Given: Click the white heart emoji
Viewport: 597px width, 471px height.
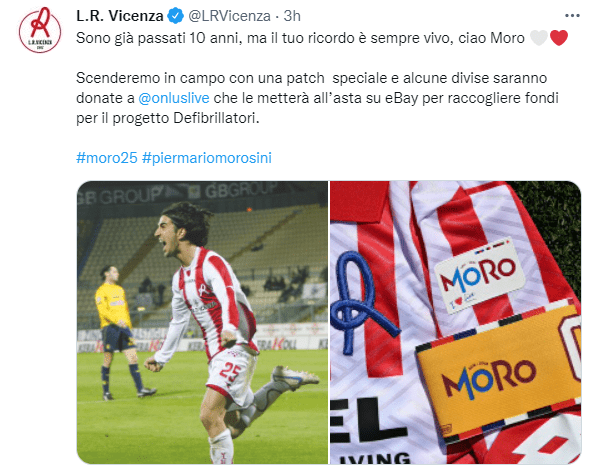Looking at the screenshot, I should pyautogui.click(x=539, y=38).
